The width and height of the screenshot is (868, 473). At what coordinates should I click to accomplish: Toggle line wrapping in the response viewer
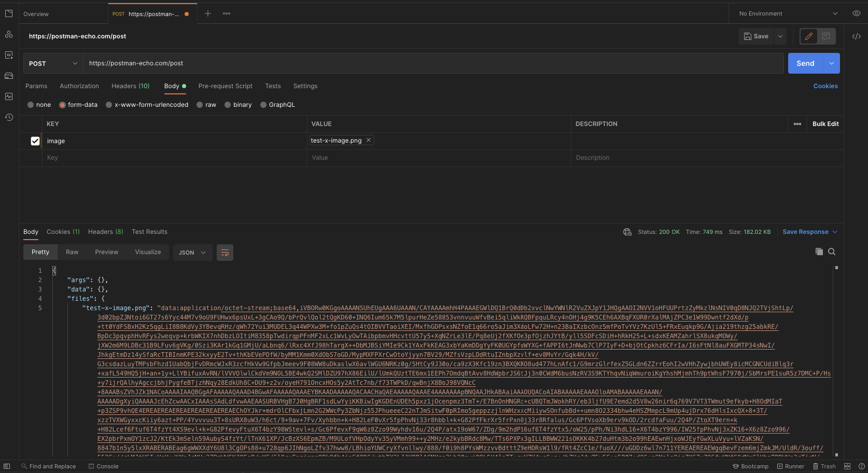pos(225,253)
